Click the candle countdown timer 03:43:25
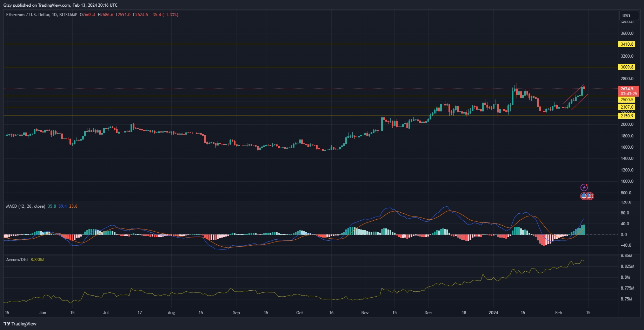Image resolution: width=644 pixels, height=330 pixels. pos(629,94)
